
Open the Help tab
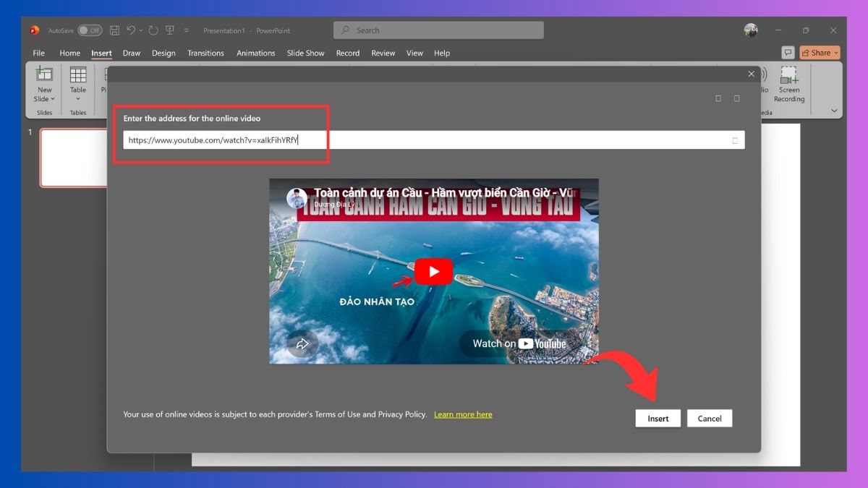tap(442, 53)
